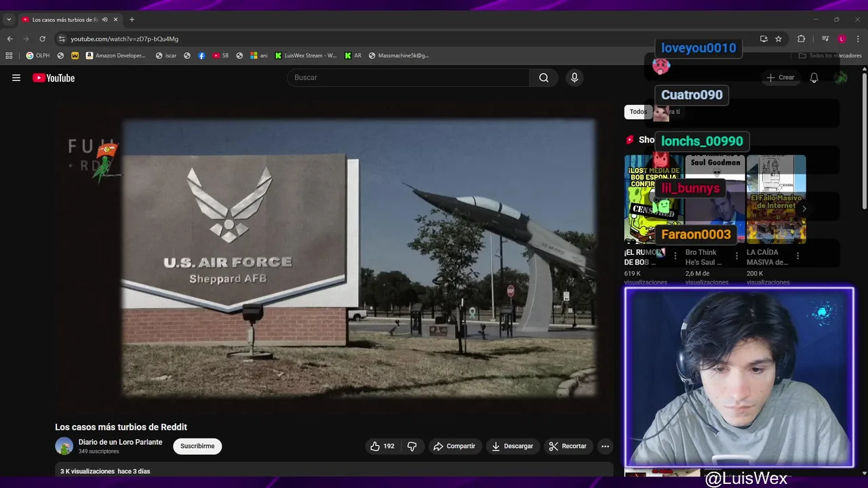Image resolution: width=868 pixels, height=488 pixels.
Task: Open Massmachine5k bookmark
Action: 399,56
